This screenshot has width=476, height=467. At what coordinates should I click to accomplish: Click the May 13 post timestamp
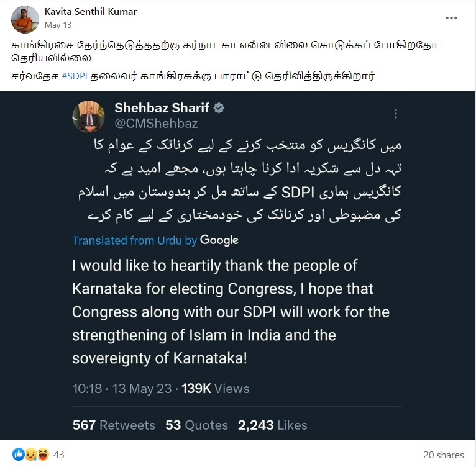tap(57, 25)
